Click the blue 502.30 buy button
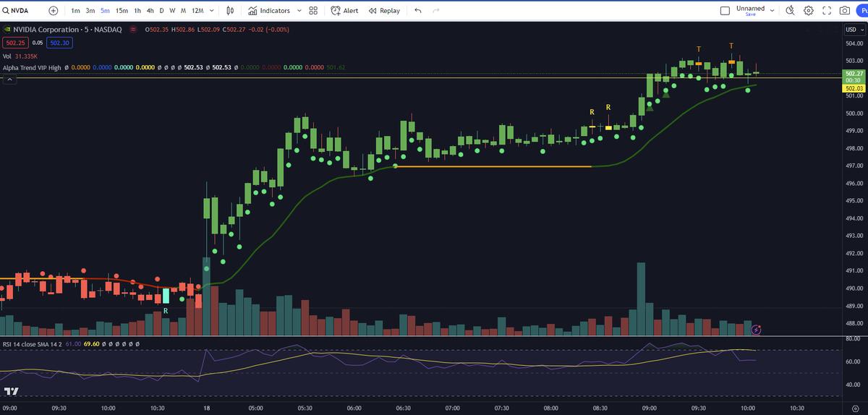868x415 pixels. [x=59, y=43]
